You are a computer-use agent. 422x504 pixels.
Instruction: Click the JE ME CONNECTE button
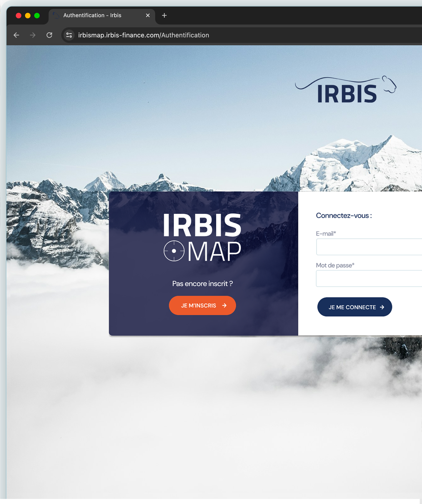click(354, 307)
